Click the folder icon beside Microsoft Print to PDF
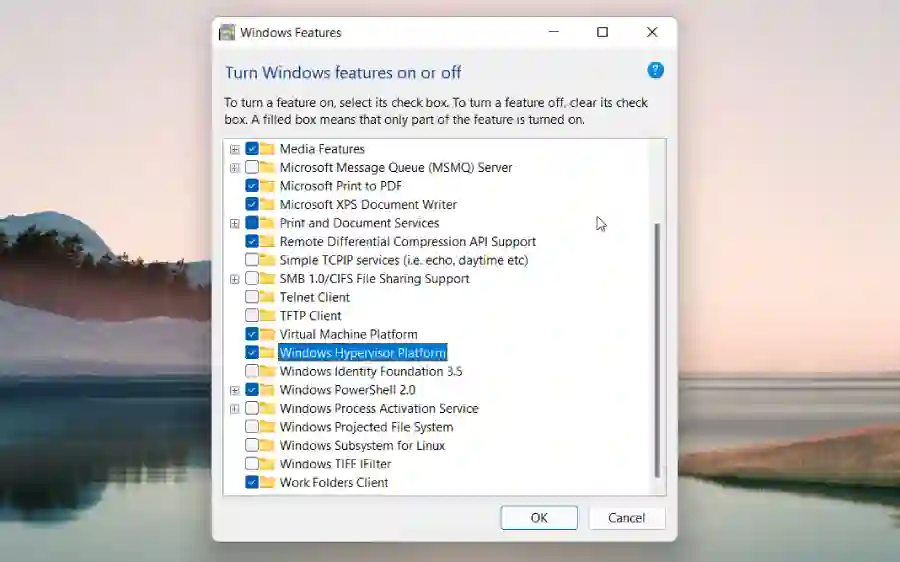 [267, 185]
